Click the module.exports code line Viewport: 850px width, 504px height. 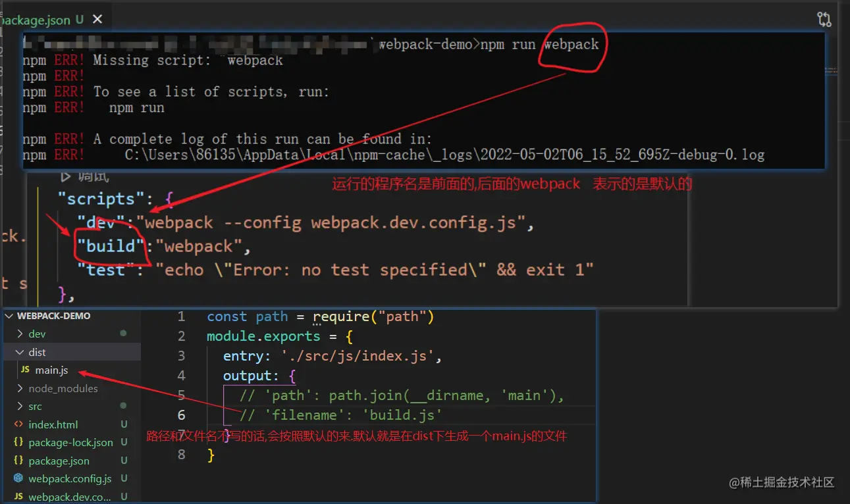pos(280,336)
